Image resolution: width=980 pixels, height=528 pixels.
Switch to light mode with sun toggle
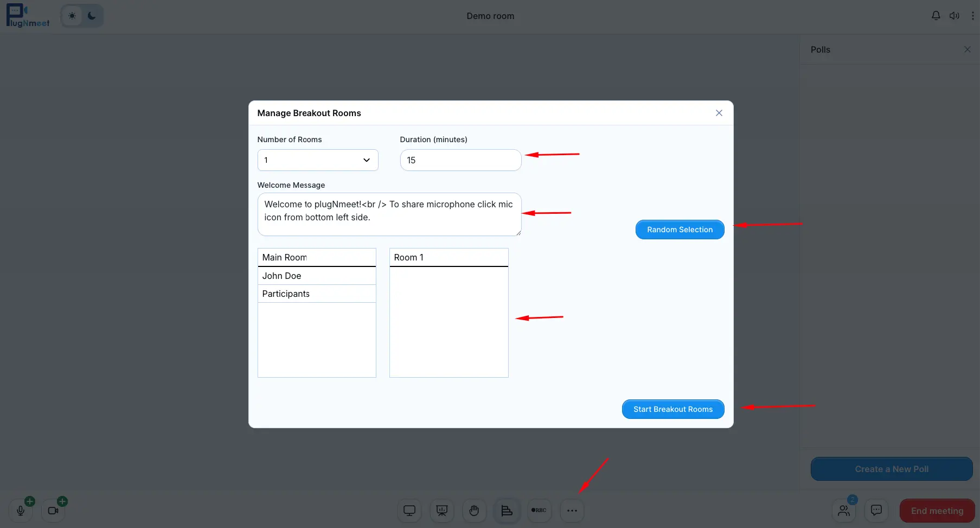click(x=72, y=16)
